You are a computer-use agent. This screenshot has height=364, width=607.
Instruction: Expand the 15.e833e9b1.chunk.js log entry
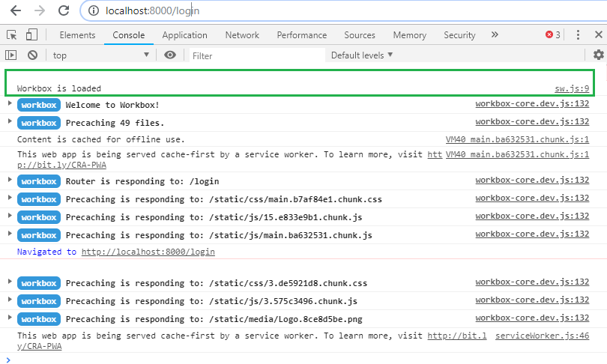coord(10,216)
